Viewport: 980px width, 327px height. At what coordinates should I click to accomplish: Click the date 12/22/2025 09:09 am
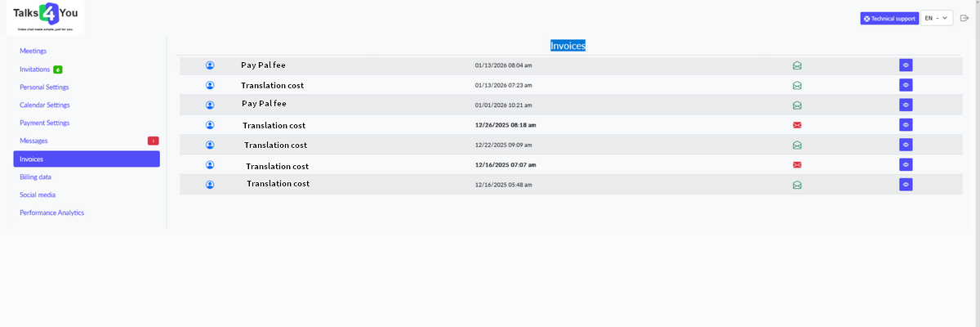503,145
